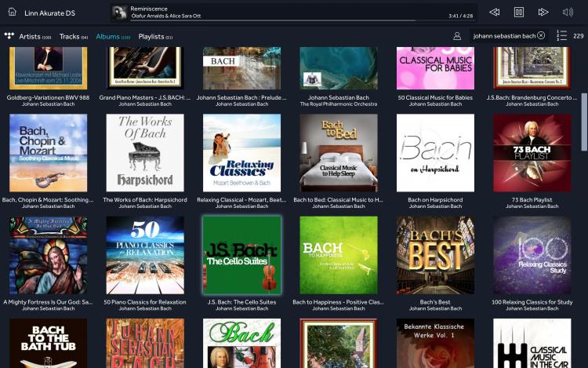The width and height of the screenshot is (588, 368).
Task: Open the user account icon
Action: tap(457, 36)
